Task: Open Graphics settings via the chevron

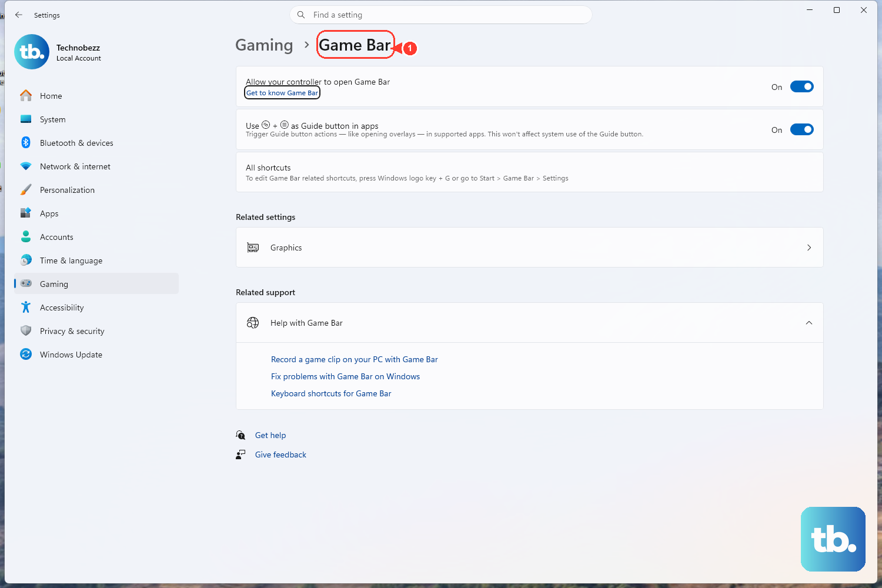Action: 809,248
